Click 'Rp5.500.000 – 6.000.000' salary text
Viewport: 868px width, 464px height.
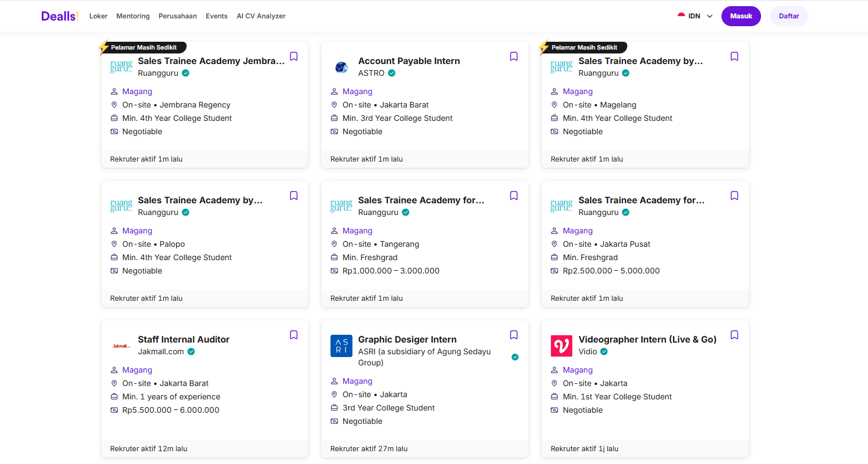click(171, 410)
